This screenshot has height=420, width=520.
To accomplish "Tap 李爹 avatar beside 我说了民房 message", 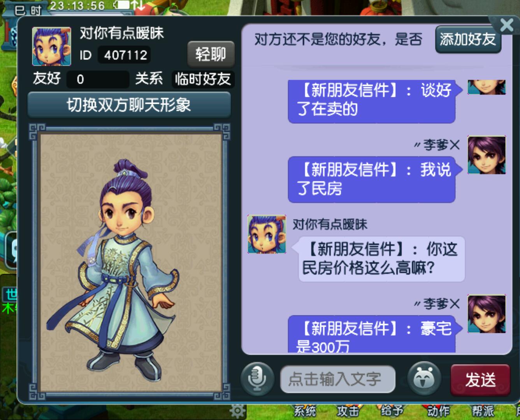I will [487, 155].
